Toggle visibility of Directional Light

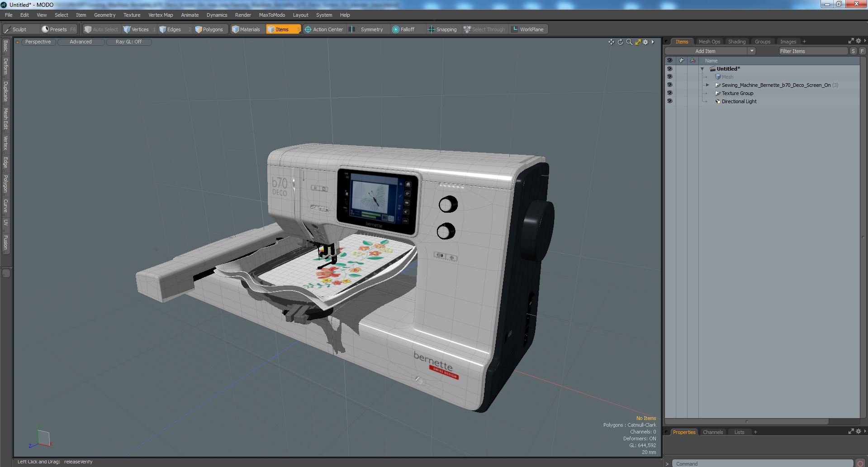(x=669, y=101)
